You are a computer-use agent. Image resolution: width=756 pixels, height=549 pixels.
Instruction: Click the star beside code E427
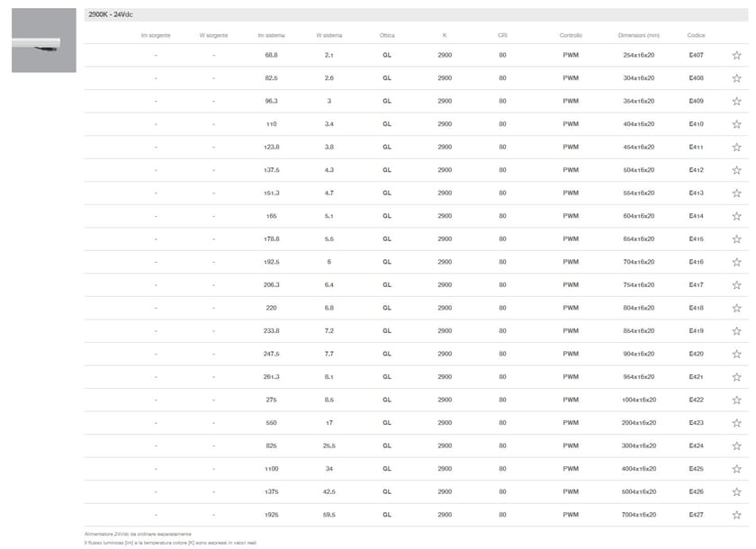(736, 515)
